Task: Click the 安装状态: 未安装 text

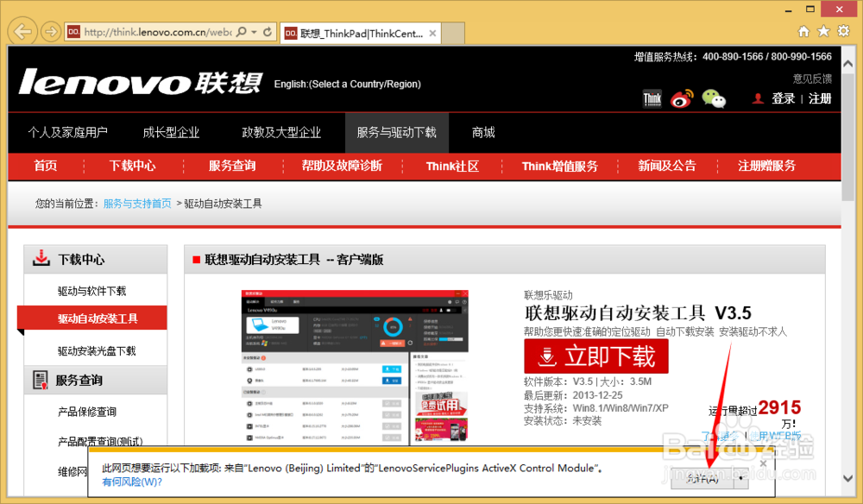Action: (x=563, y=421)
